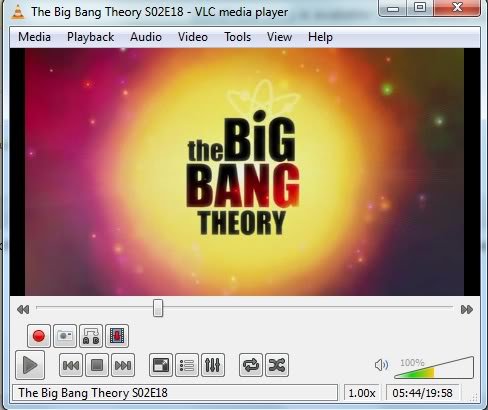Viewport: 488px width, 410px height.
Task: Close the VLC media player window
Action: click(x=457, y=8)
